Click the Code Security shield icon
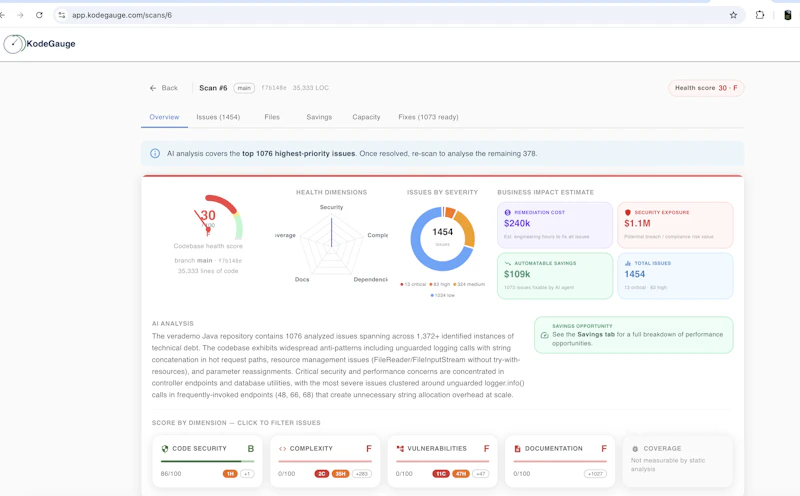The image size is (800, 496). pos(165,449)
